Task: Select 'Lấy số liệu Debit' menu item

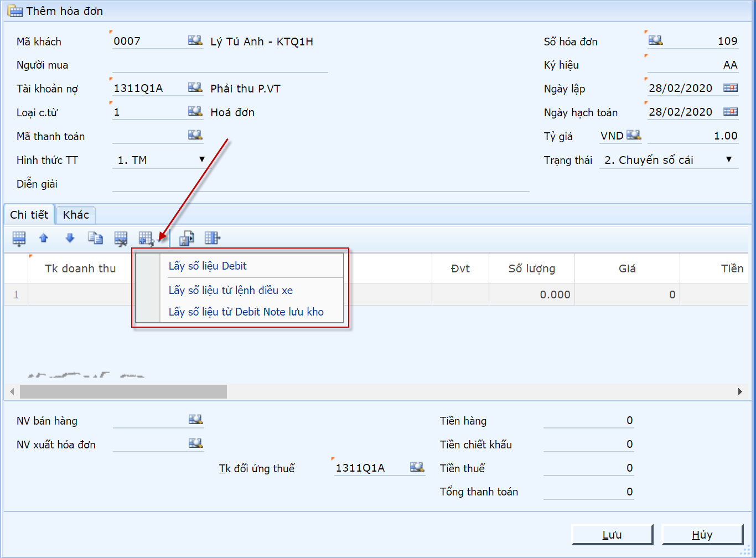Action: [208, 266]
